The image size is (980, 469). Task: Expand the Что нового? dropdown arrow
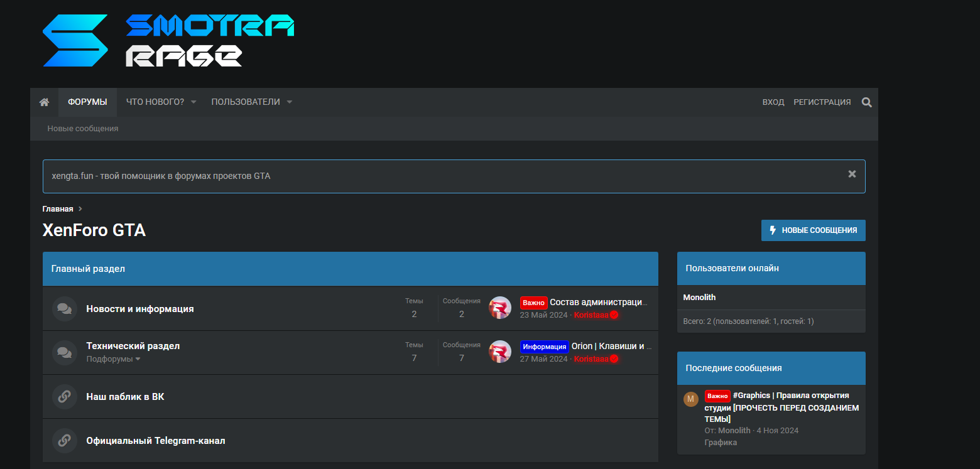(x=193, y=102)
